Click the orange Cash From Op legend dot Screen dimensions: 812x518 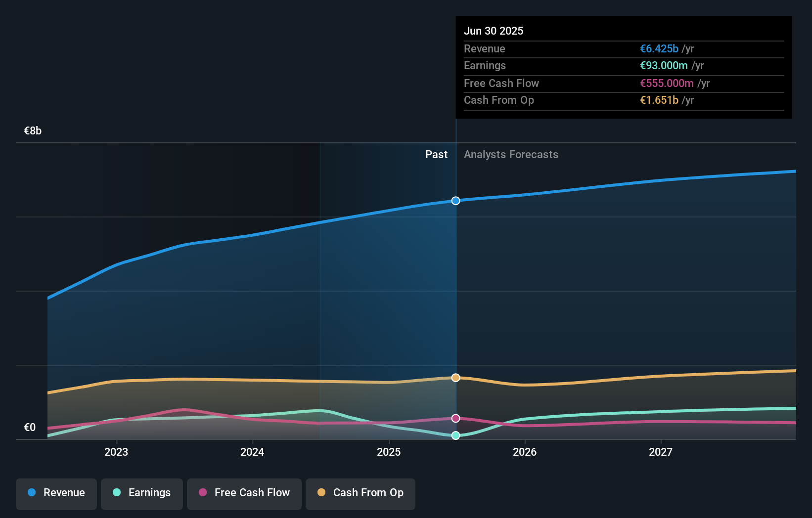[321, 493]
